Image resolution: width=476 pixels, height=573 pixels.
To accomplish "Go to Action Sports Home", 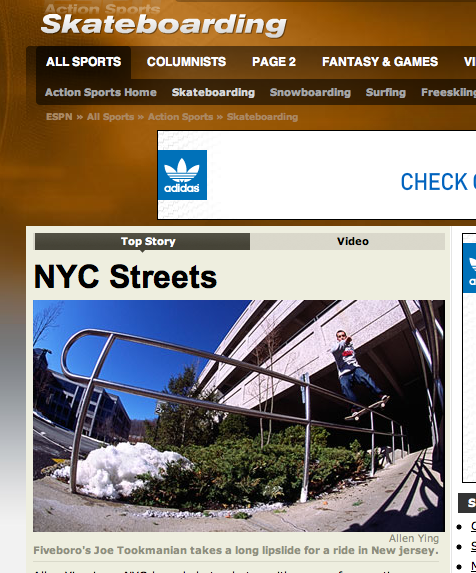I will click(101, 92).
